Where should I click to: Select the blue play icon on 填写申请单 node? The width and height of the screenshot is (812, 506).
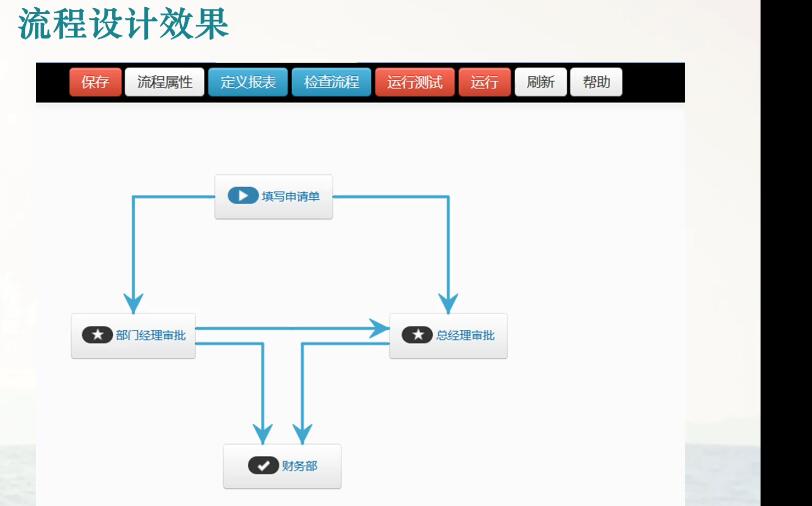pyautogui.click(x=243, y=196)
